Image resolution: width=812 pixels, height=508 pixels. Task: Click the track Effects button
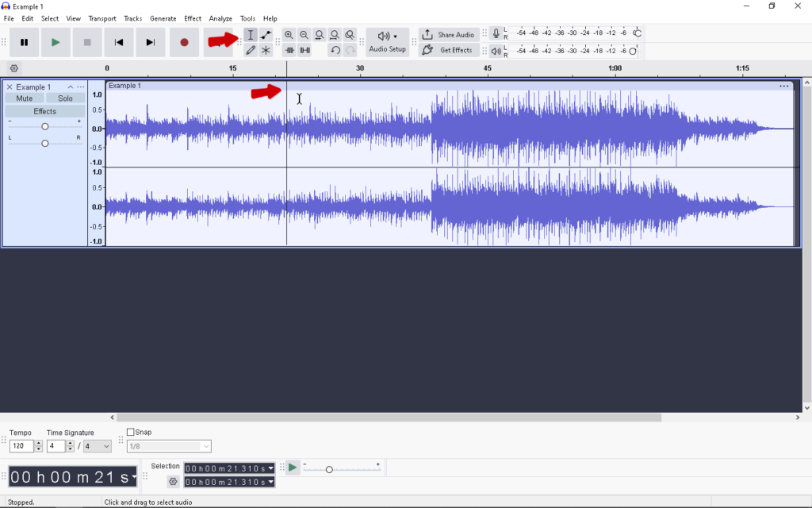(x=45, y=112)
